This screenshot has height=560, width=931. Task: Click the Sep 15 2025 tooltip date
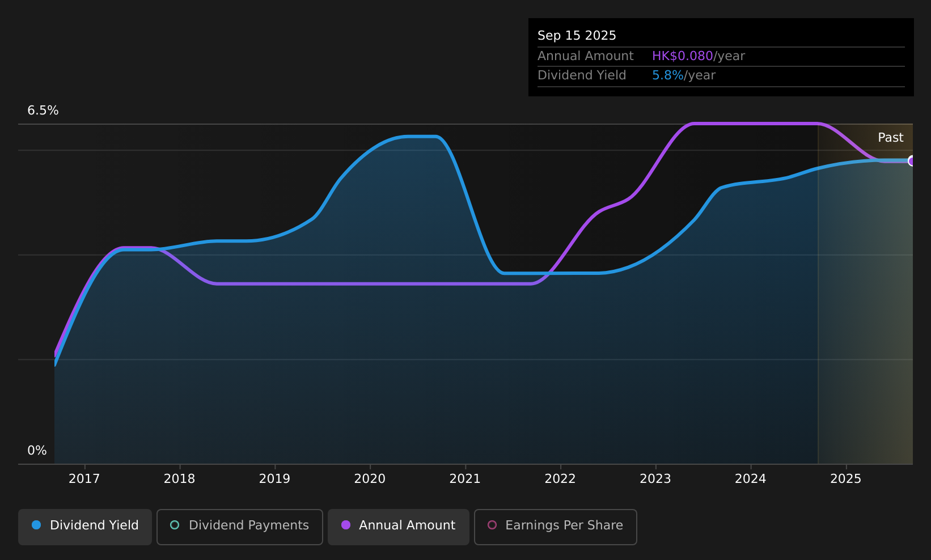click(577, 36)
